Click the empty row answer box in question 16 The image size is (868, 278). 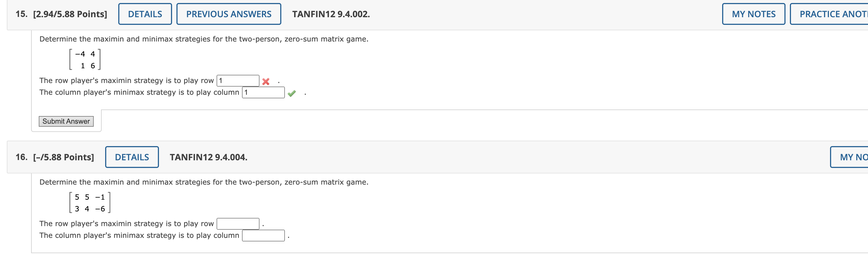point(238,223)
